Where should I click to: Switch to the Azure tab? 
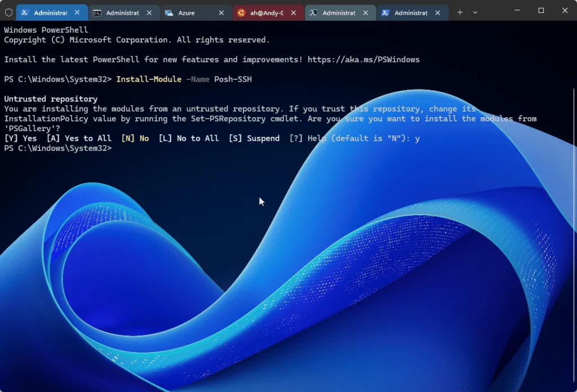tap(186, 12)
